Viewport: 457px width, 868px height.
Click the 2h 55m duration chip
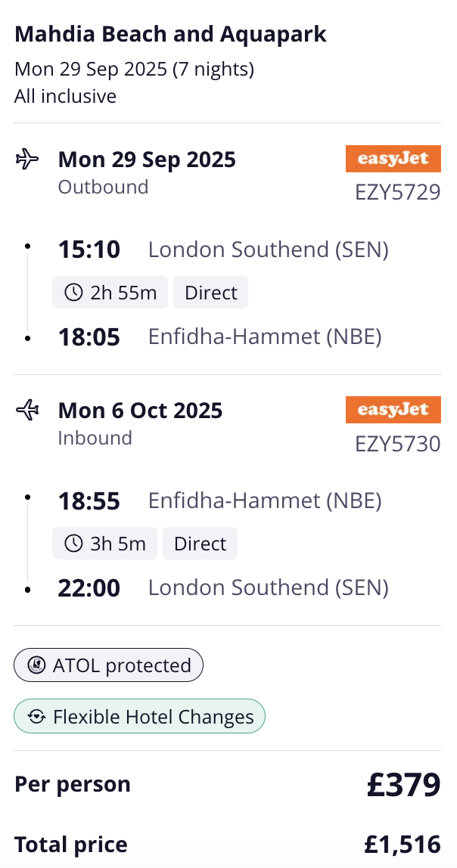tap(110, 293)
